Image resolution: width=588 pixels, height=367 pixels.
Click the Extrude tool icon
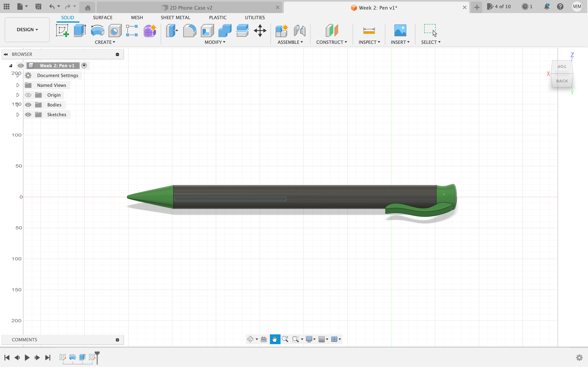click(x=80, y=31)
